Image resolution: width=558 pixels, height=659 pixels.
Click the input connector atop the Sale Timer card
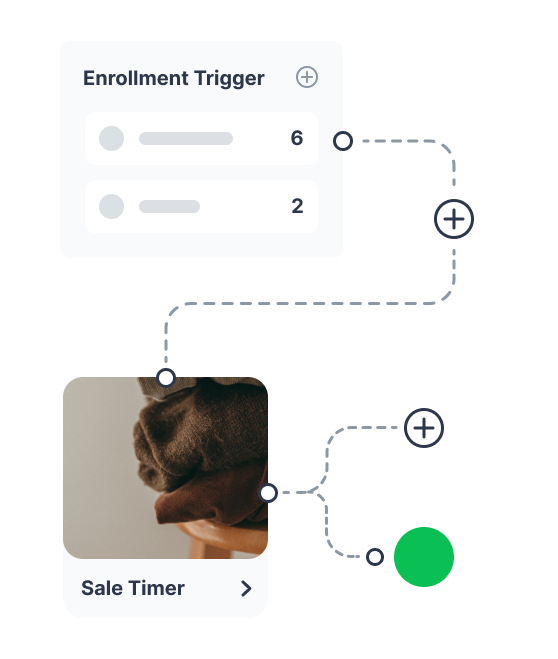(x=166, y=377)
